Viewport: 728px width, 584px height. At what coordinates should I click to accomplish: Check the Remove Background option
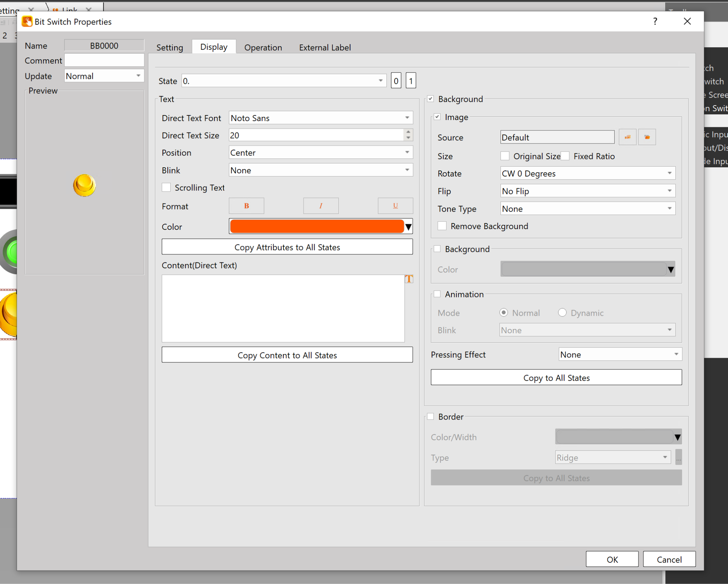(x=442, y=226)
